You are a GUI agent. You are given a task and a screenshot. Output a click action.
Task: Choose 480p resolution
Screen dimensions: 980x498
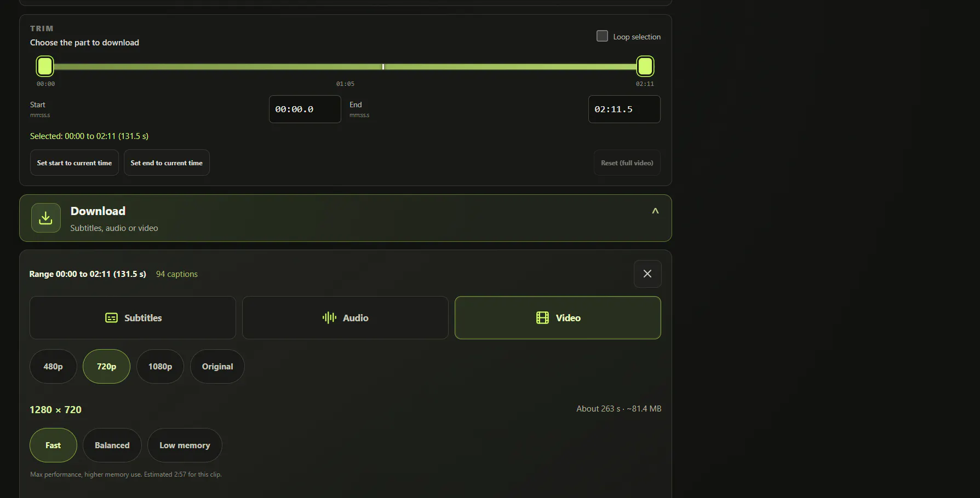[53, 367]
